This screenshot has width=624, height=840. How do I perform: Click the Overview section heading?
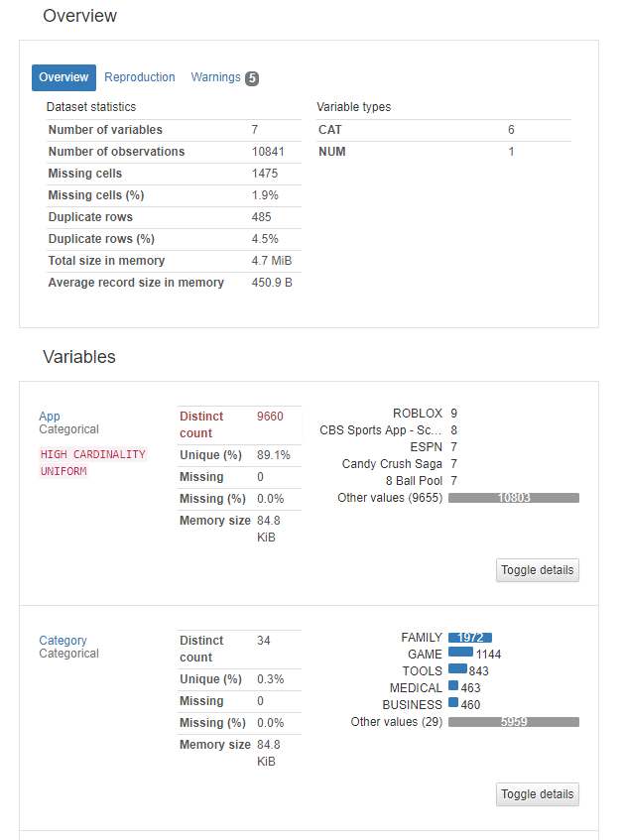(x=79, y=16)
